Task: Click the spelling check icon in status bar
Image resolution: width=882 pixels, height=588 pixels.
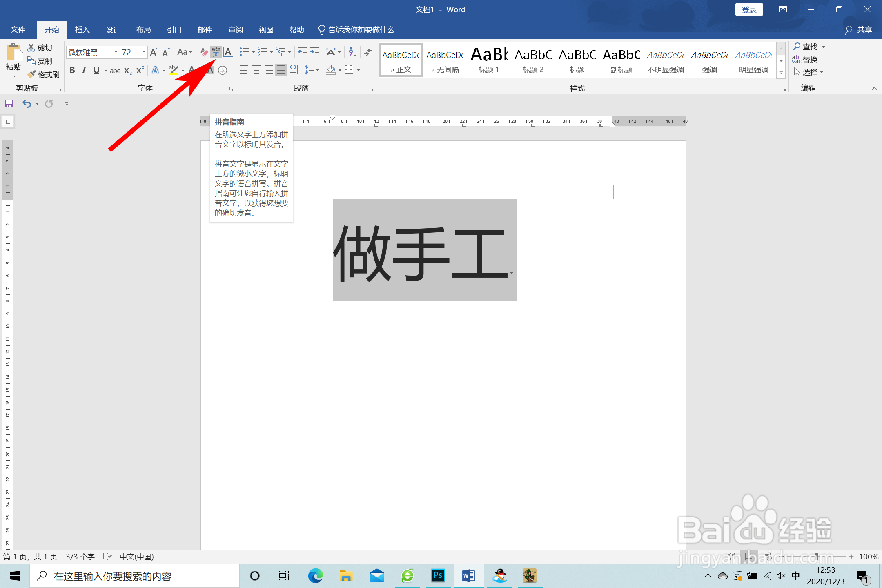Action: click(107, 556)
